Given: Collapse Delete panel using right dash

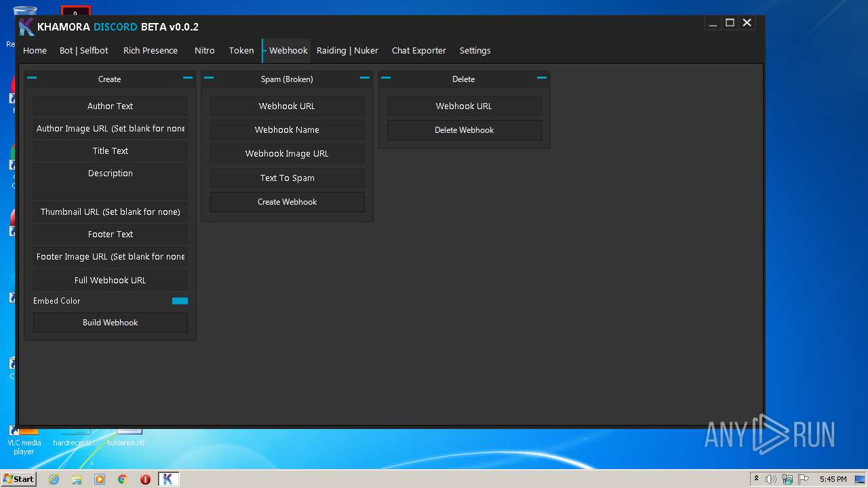Looking at the screenshot, I should coord(542,78).
